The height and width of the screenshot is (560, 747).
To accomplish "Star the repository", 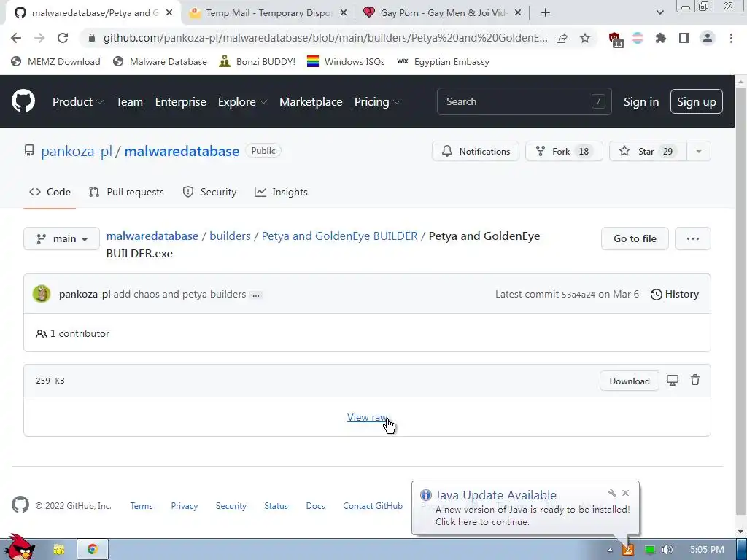I will coord(648,152).
